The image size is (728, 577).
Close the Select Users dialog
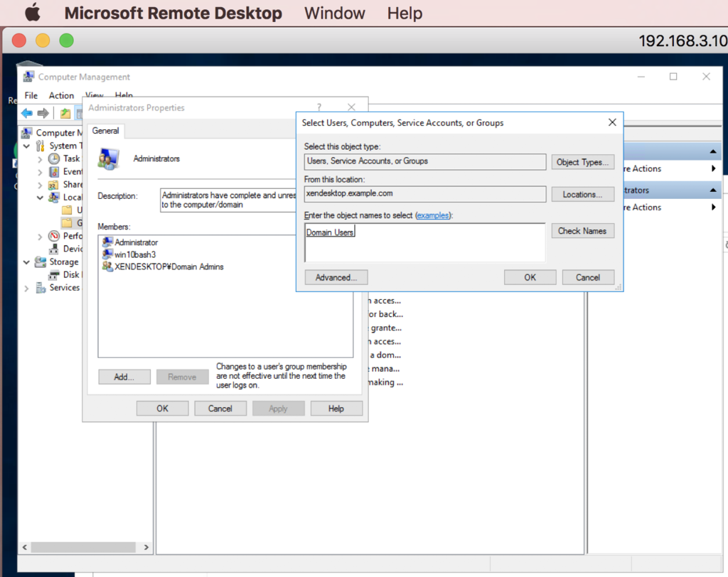click(x=612, y=122)
